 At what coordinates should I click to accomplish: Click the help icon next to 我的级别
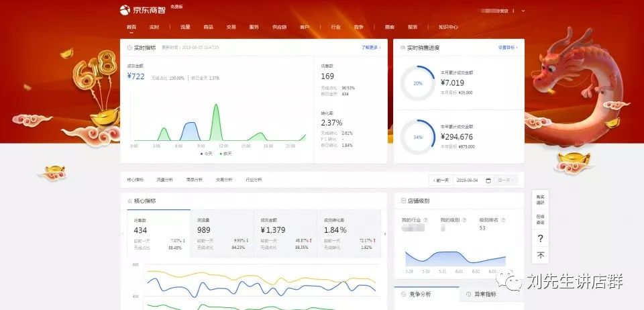pos(464,220)
